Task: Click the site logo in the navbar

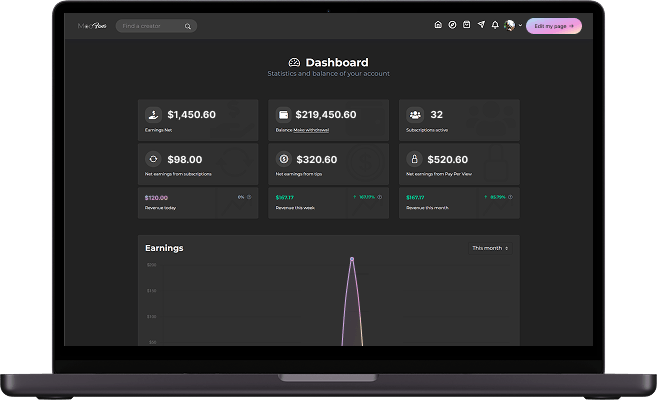Action: (x=92, y=26)
